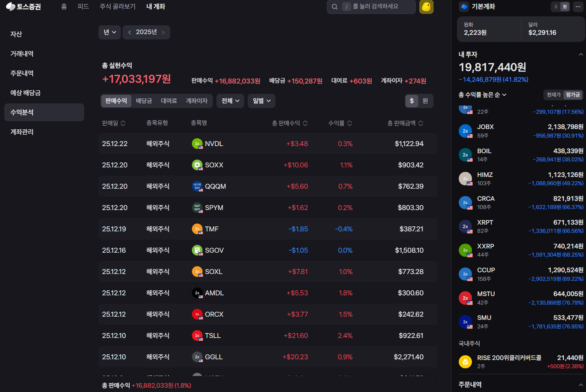Click the QQQM stock icon
Screen dimensions: 586x392
click(197, 186)
